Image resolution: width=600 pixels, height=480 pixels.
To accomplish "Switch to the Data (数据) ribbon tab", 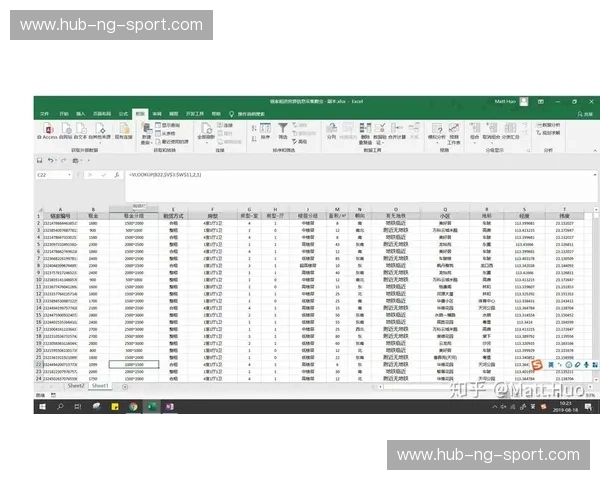I will 141,114.
